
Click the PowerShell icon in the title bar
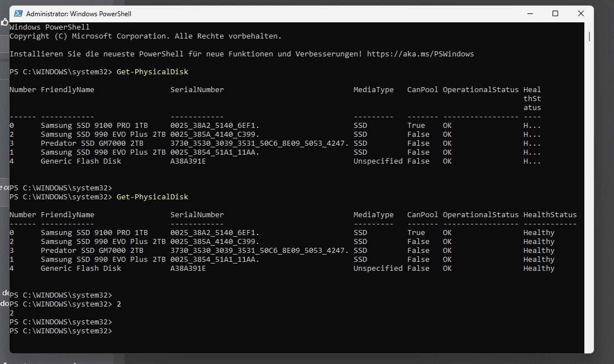point(18,13)
